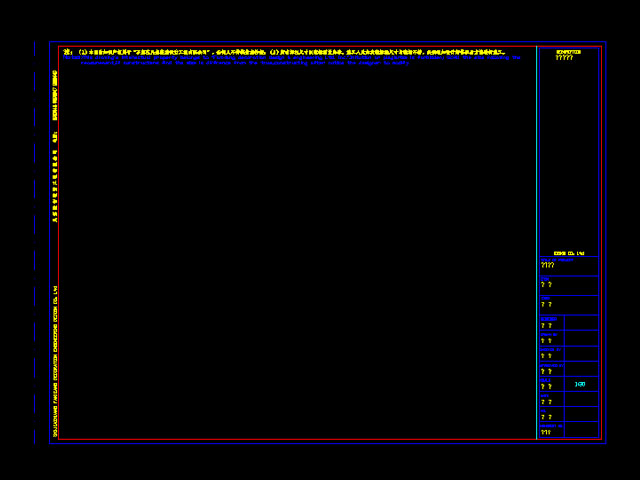Click the bottom "???" drawing number value

pos(546,433)
